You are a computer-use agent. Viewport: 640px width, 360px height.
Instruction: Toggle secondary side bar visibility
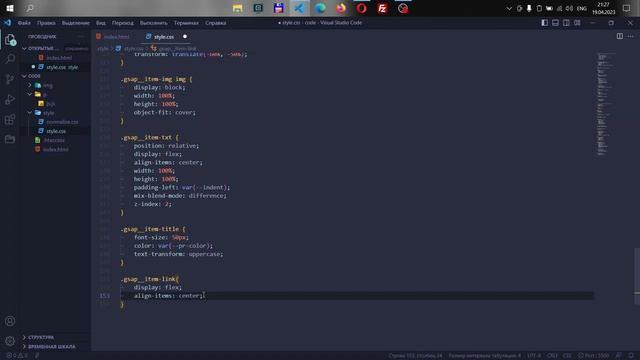[x=566, y=23]
